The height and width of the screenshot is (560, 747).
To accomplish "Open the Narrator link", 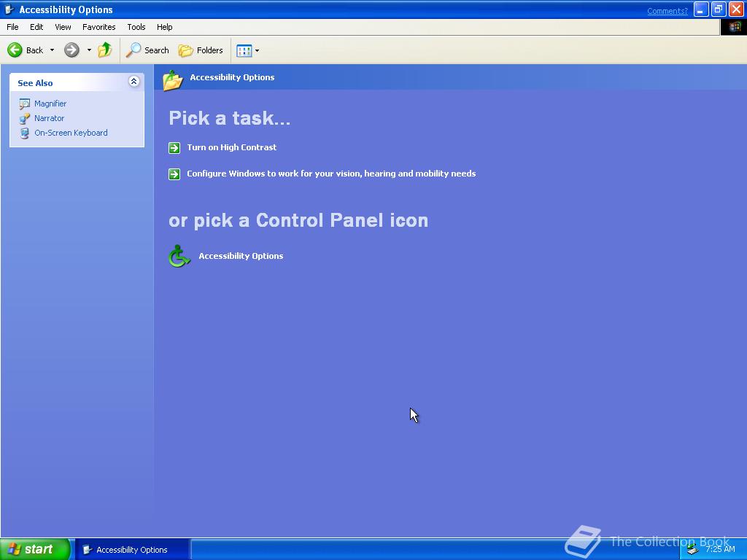I will click(x=49, y=118).
